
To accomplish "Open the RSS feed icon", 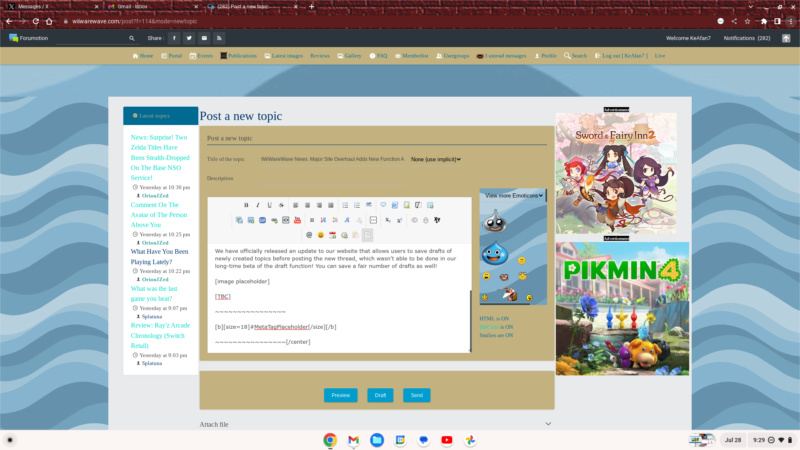I will tap(219, 38).
